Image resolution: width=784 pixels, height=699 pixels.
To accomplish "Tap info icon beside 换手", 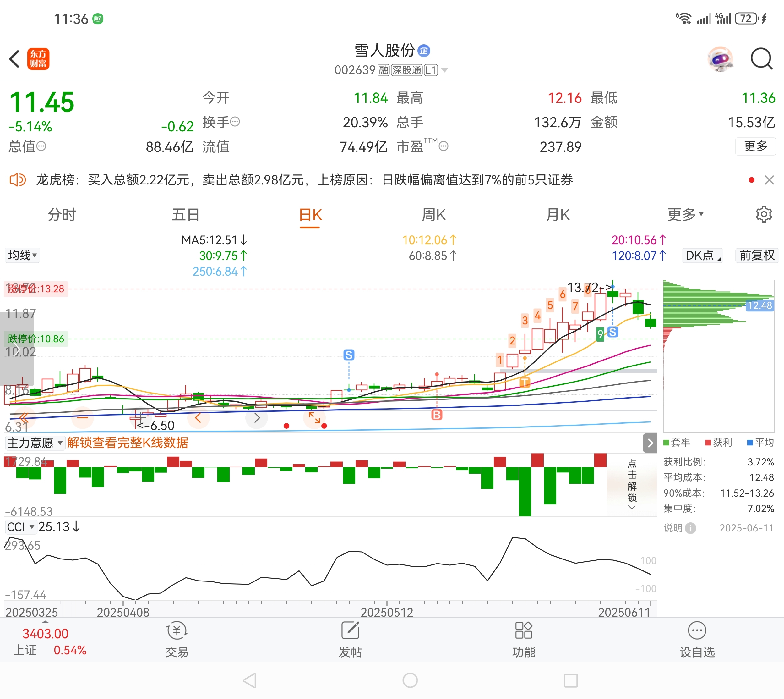I will (x=235, y=122).
